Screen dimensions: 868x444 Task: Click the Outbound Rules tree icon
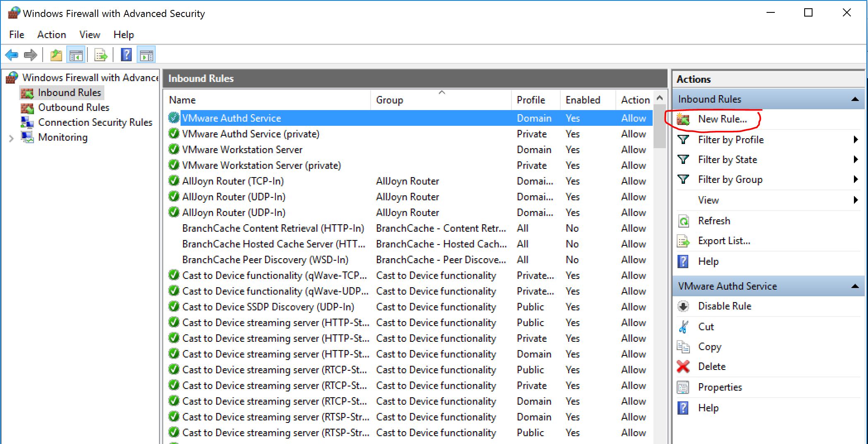tap(27, 108)
